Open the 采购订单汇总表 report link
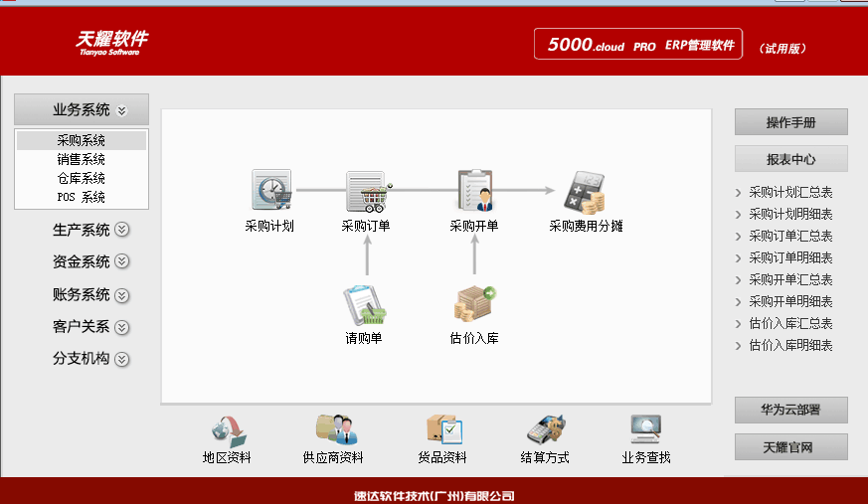The width and height of the screenshot is (868, 504). (x=790, y=237)
